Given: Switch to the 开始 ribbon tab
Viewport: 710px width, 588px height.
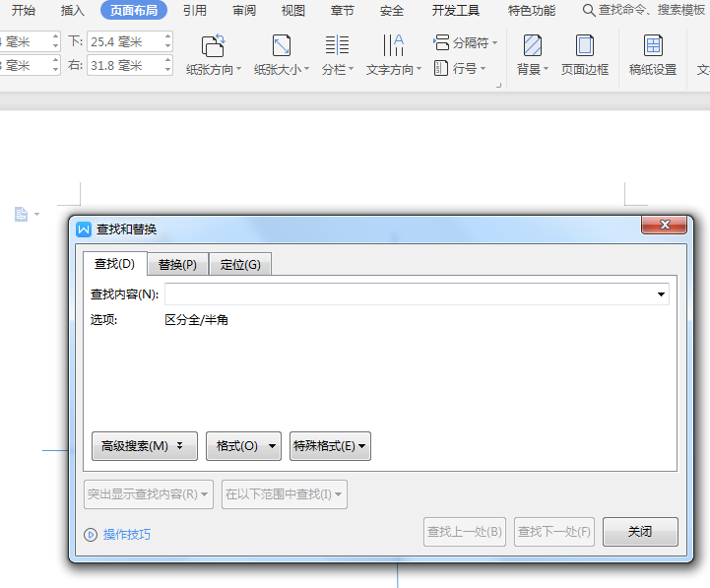Looking at the screenshot, I should tap(23, 10).
